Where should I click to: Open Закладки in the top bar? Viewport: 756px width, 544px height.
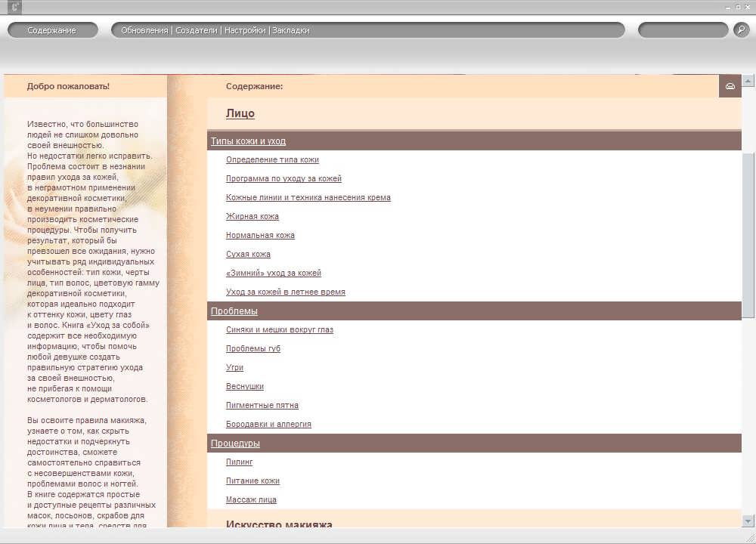click(291, 31)
